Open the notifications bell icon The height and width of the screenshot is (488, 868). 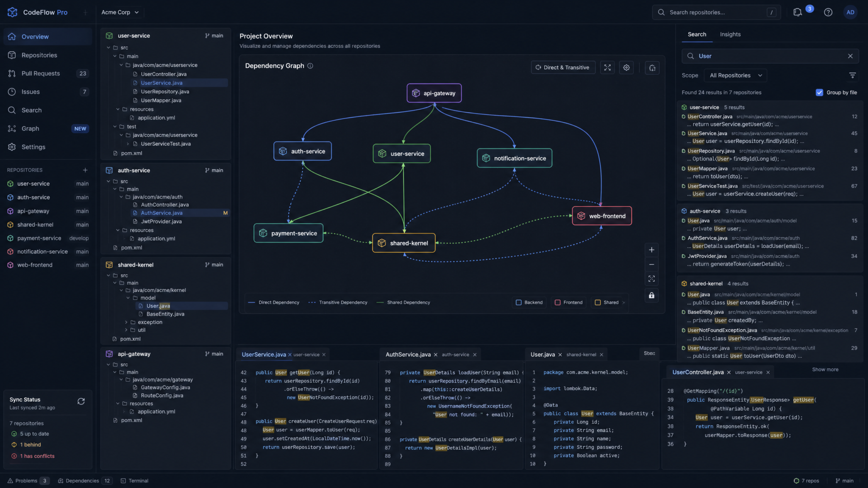(x=797, y=12)
